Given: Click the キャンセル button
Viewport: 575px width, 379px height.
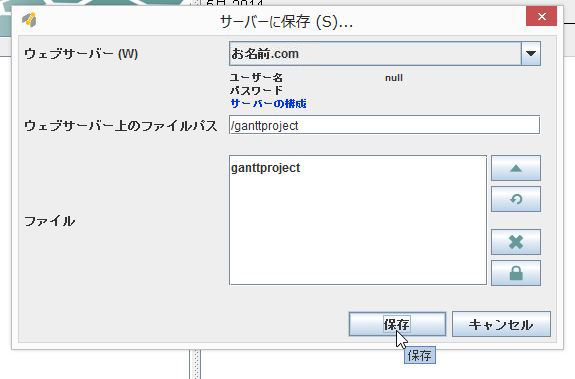Looking at the screenshot, I should pyautogui.click(x=501, y=324).
